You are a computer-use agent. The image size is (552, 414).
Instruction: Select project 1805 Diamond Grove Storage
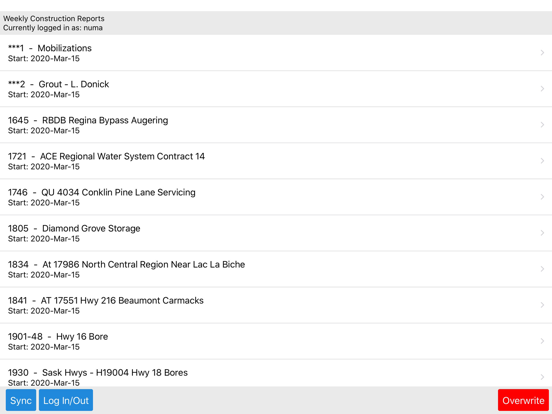(276, 233)
